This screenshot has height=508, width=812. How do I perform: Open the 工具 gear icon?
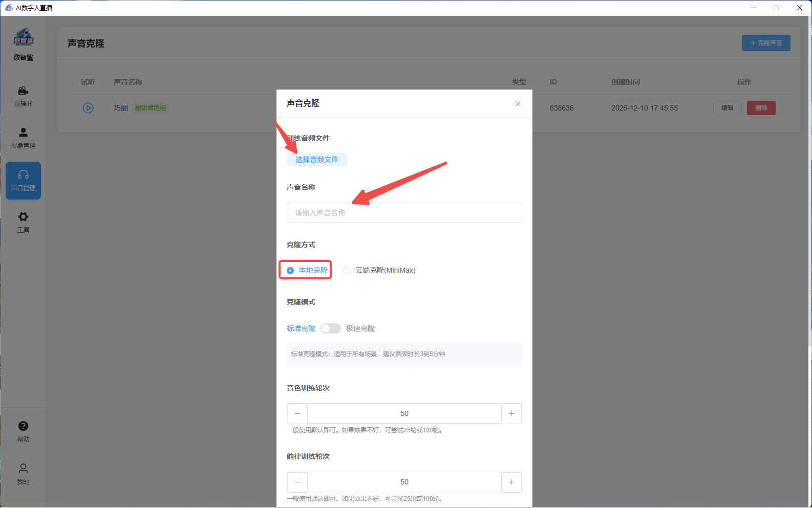click(x=23, y=217)
